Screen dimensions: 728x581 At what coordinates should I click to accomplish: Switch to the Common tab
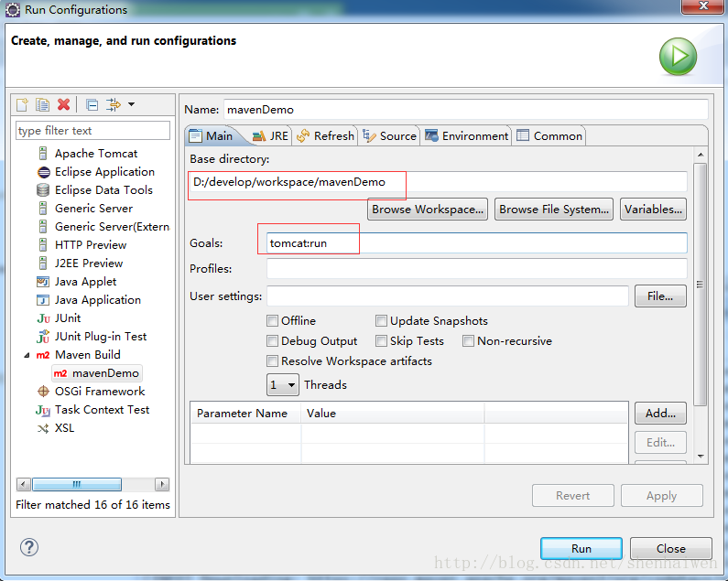[x=549, y=136]
